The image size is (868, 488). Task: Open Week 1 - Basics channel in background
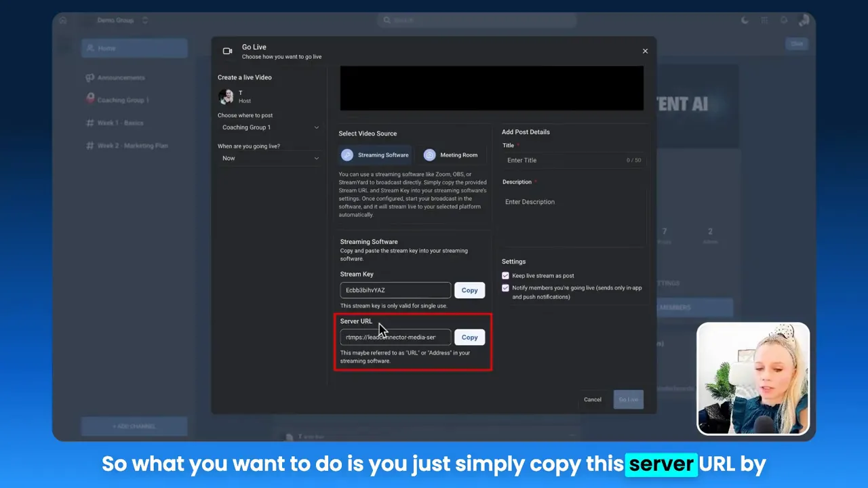tap(120, 123)
